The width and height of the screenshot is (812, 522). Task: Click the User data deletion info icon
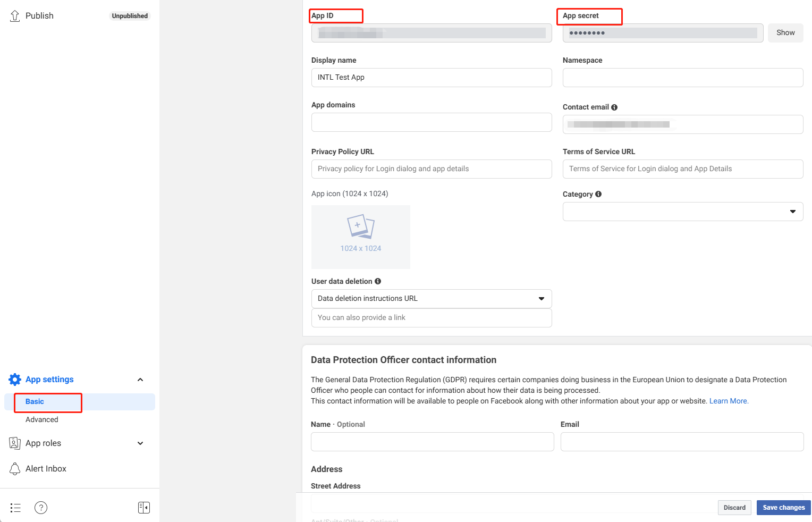(x=378, y=281)
